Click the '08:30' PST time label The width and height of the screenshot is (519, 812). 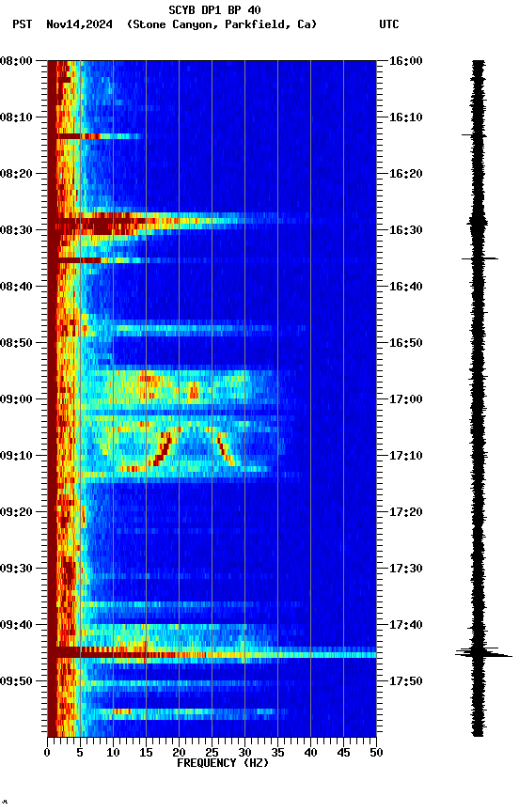tap(16, 230)
